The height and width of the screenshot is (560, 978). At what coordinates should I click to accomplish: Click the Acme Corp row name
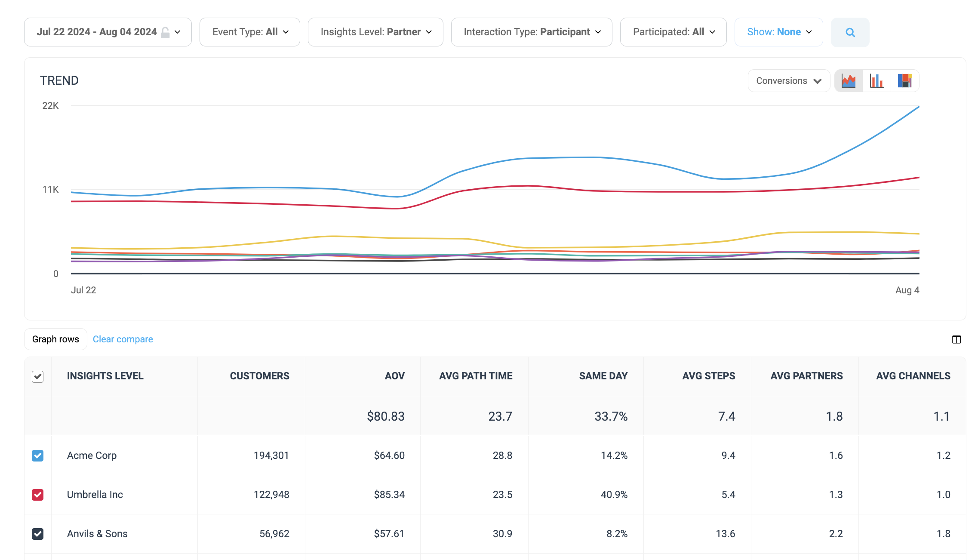click(92, 455)
